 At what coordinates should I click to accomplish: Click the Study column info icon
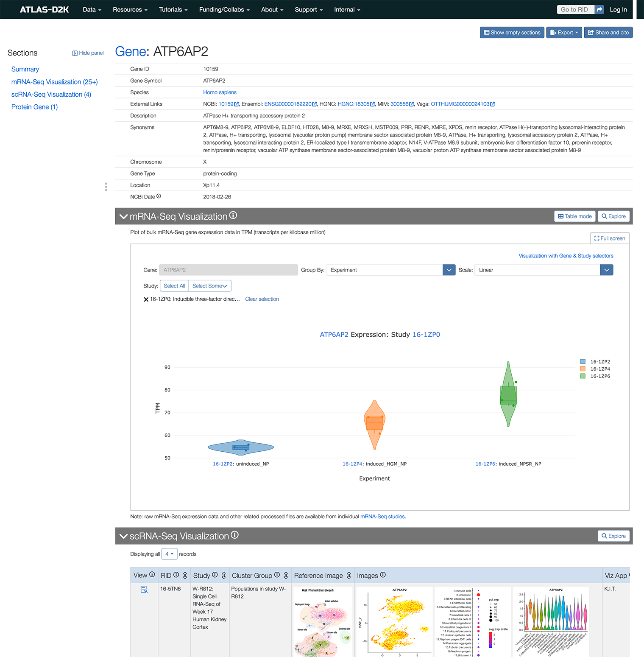coord(215,575)
